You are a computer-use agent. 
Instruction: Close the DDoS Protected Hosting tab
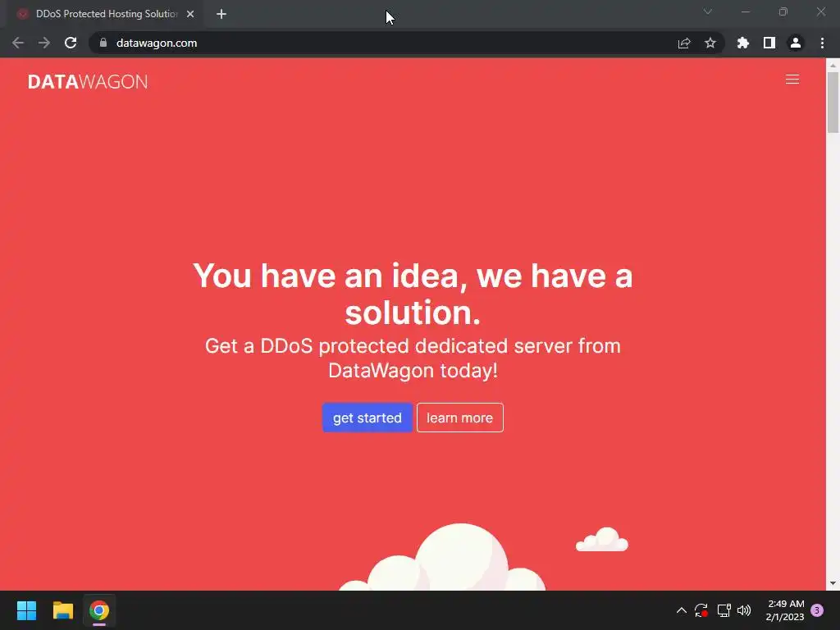click(x=190, y=14)
